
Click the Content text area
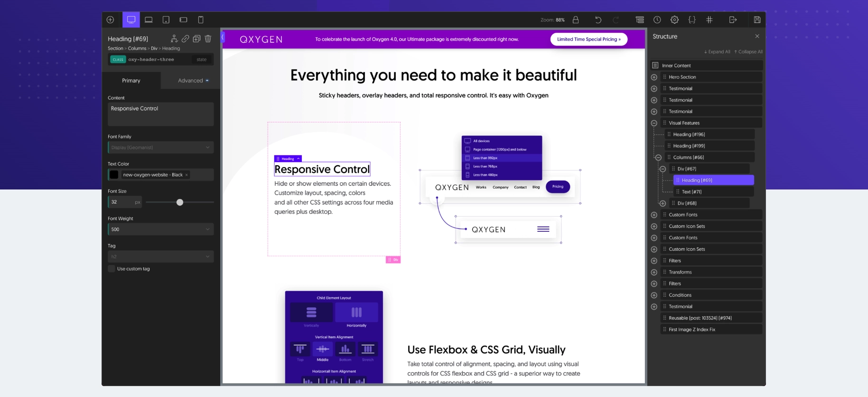click(161, 114)
